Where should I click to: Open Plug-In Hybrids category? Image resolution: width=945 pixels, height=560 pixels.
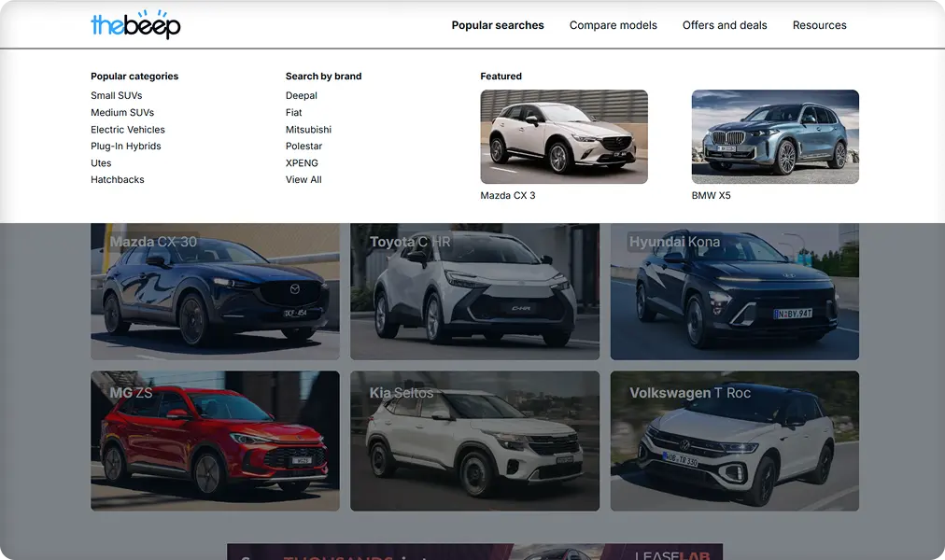[x=126, y=146]
